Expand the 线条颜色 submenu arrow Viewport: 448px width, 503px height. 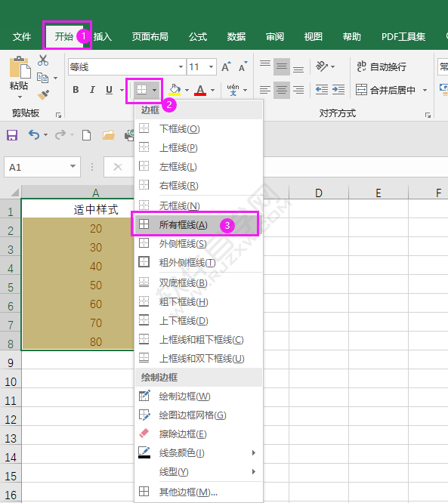click(x=254, y=452)
